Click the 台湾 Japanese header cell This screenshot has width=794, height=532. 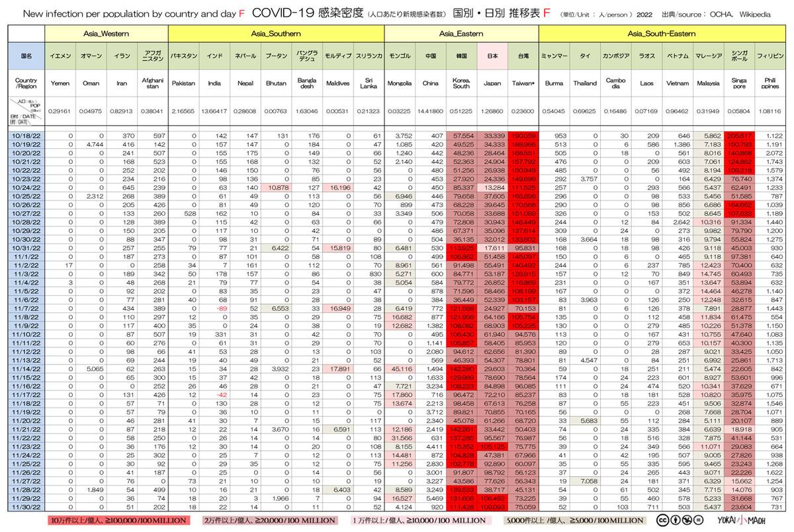[523, 58]
